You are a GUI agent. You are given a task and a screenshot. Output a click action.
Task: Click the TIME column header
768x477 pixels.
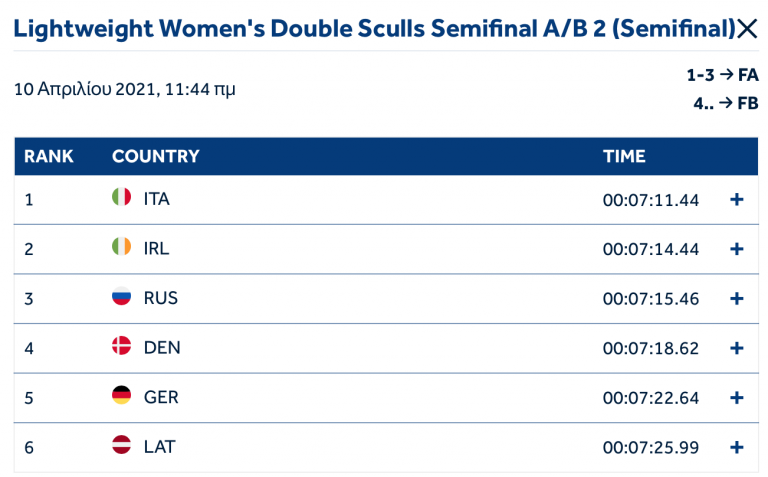point(624,156)
